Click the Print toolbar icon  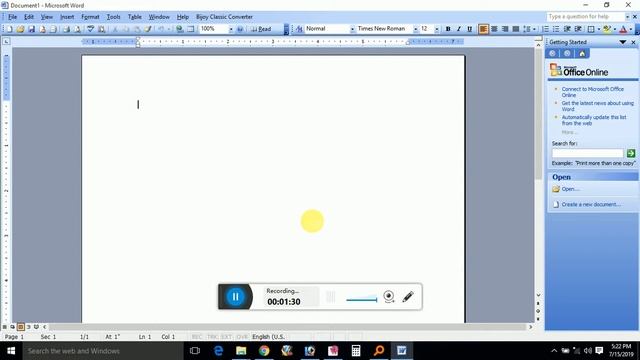[66, 29]
